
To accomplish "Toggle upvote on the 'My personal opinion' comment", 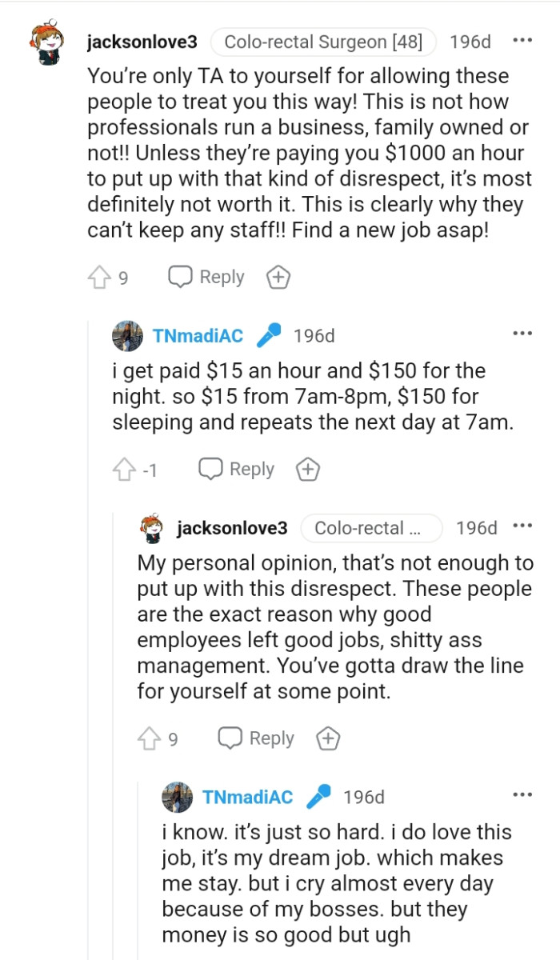I will click(150, 738).
